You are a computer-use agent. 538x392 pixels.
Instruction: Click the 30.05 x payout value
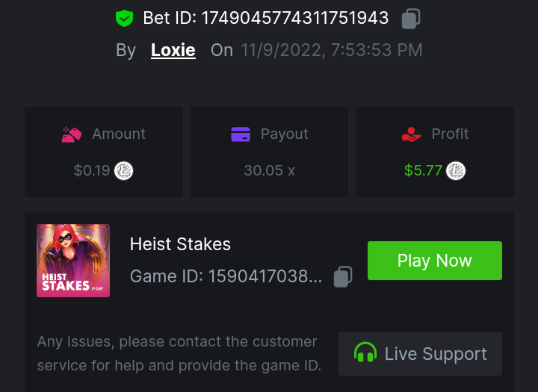point(269,171)
